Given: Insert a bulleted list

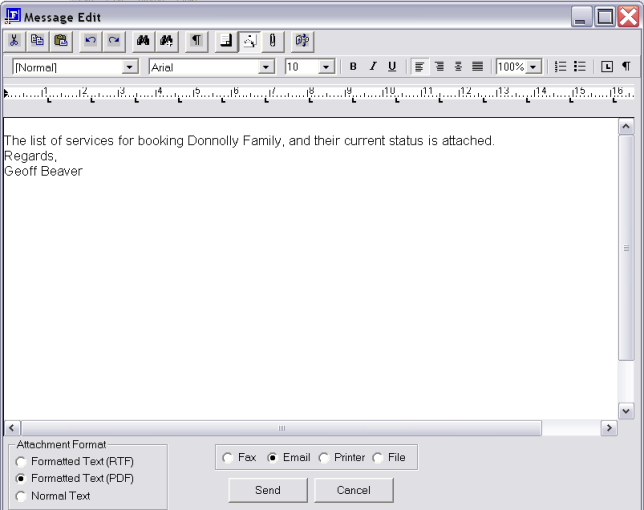Looking at the screenshot, I should pos(580,67).
